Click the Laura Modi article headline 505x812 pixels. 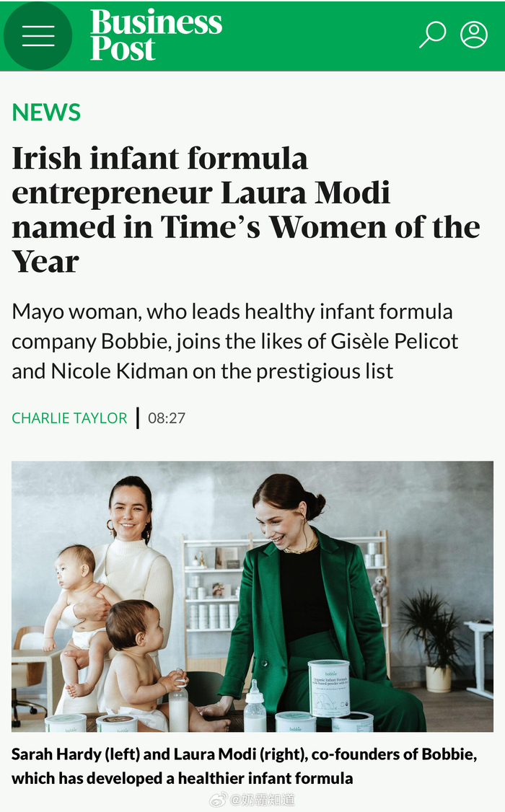245,209
